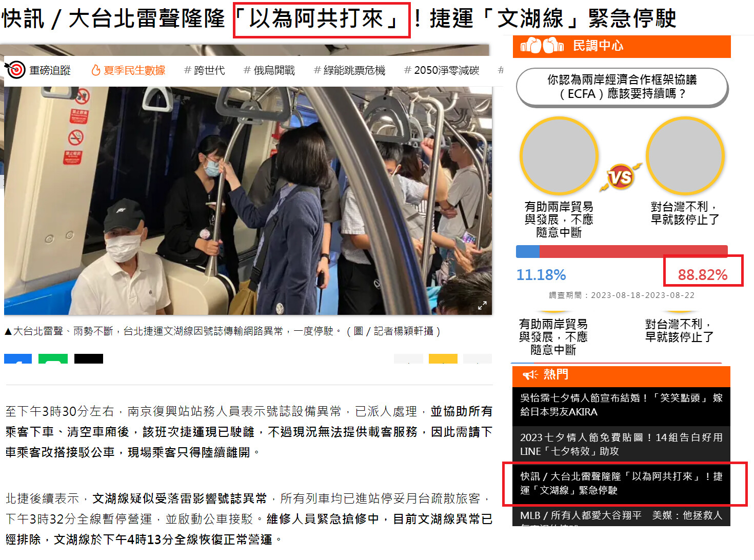Open the # 跨世代 topic tab

(x=205, y=70)
